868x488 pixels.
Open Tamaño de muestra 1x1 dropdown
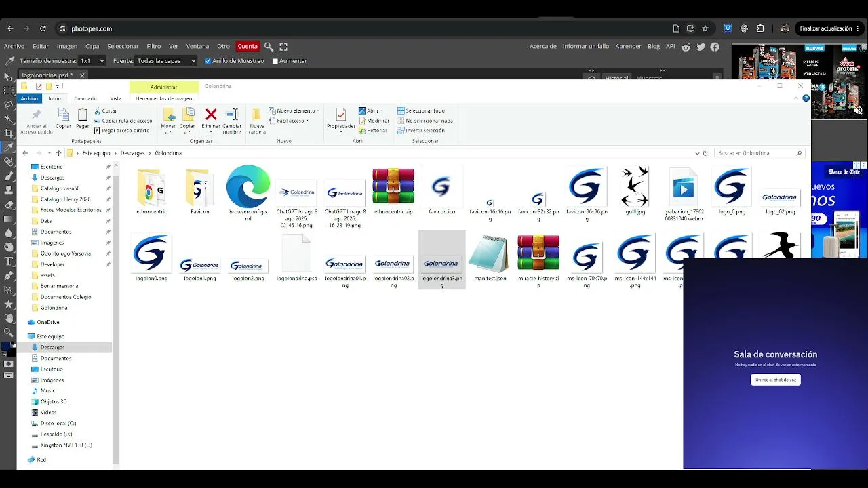[92, 61]
